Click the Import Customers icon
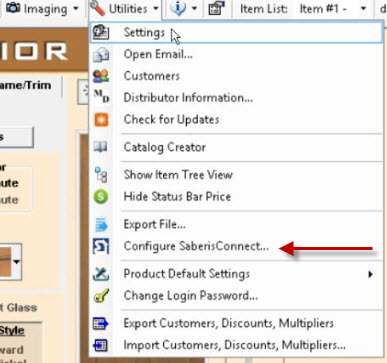The width and height of the screenshot is (387, 363). pyautogui.click(x=101, y=345)
